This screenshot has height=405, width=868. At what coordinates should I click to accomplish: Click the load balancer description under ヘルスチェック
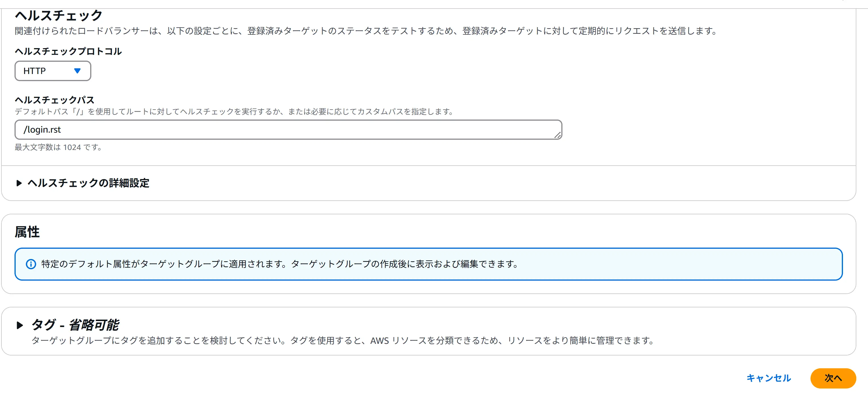tap(365, 31)
